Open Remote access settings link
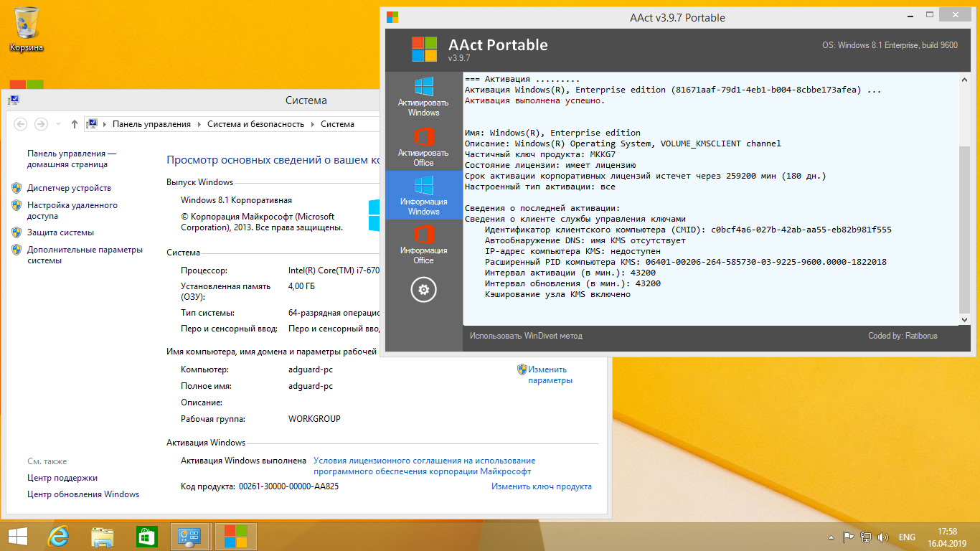980x551 pixels. [72, 210]
